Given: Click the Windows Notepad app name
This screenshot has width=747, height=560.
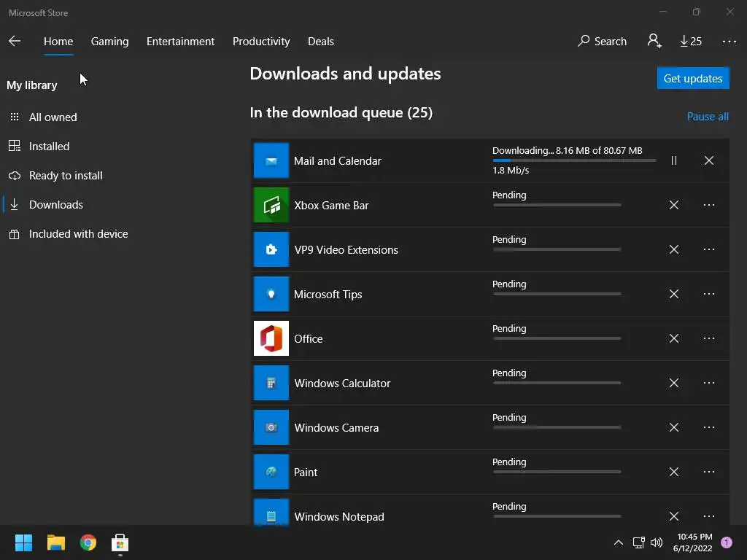Looking at the screenshot, I should [x=339, y=517].
